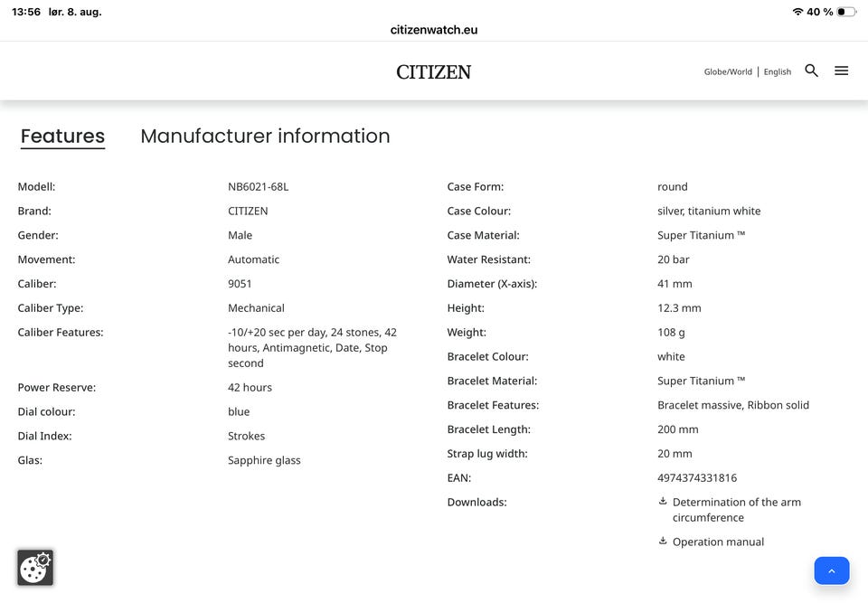Click the blue scroll-to-top button
This screenshot has width=868, height=603.
832,570
